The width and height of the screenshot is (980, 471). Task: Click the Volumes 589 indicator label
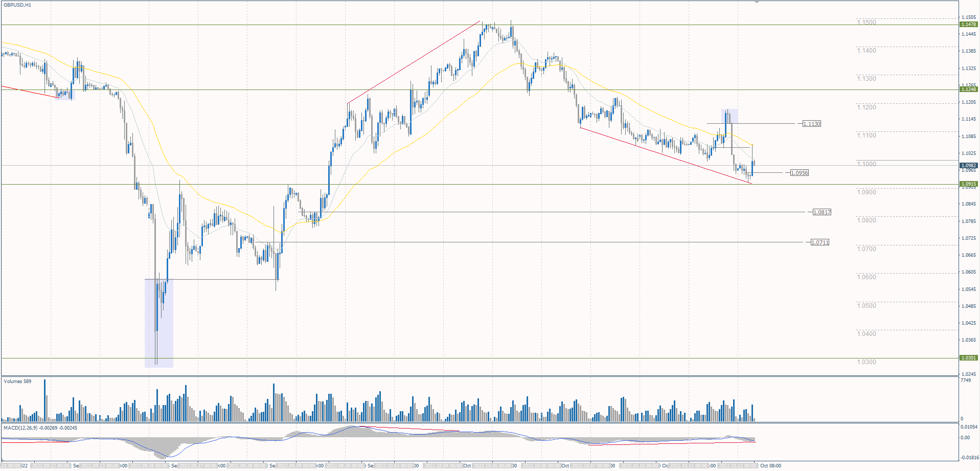tap(17, 382)
